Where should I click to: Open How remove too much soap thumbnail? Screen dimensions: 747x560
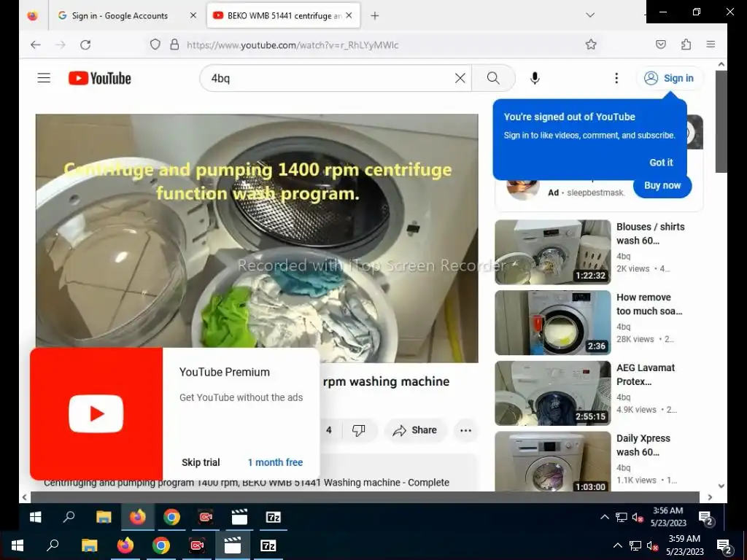click(553, 322)
